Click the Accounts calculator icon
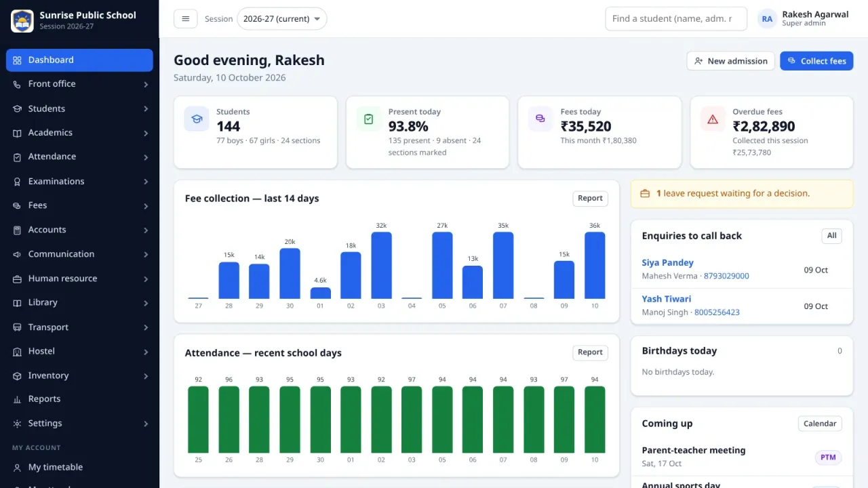 tap(17, 230)
